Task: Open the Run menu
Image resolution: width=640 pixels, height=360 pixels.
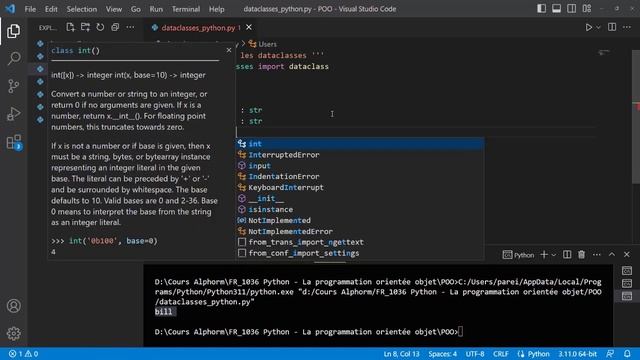Action: click(156, 9)
